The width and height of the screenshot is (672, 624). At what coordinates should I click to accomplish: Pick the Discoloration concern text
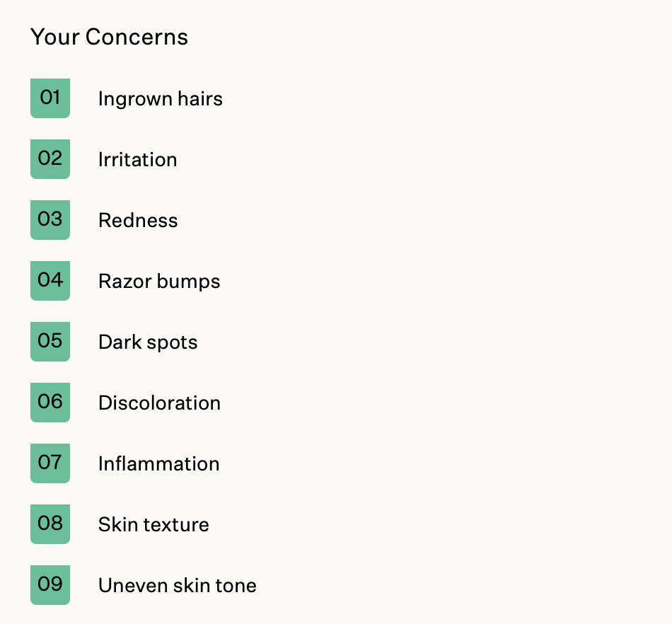pyautogui.click(x=159, y=403)
